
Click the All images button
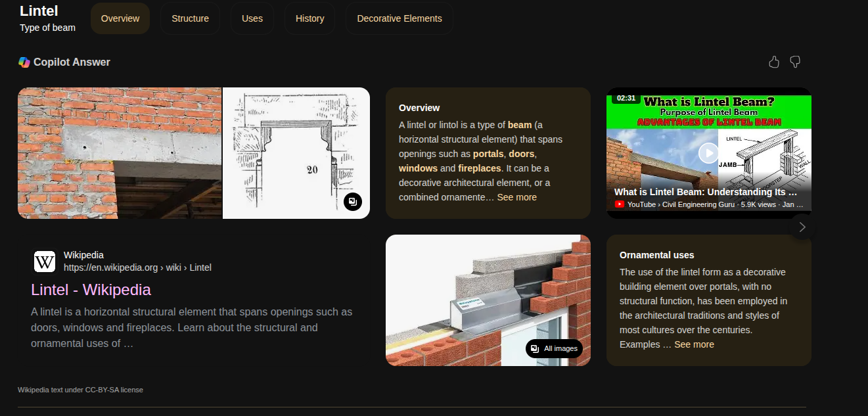(x=554, y=348)
